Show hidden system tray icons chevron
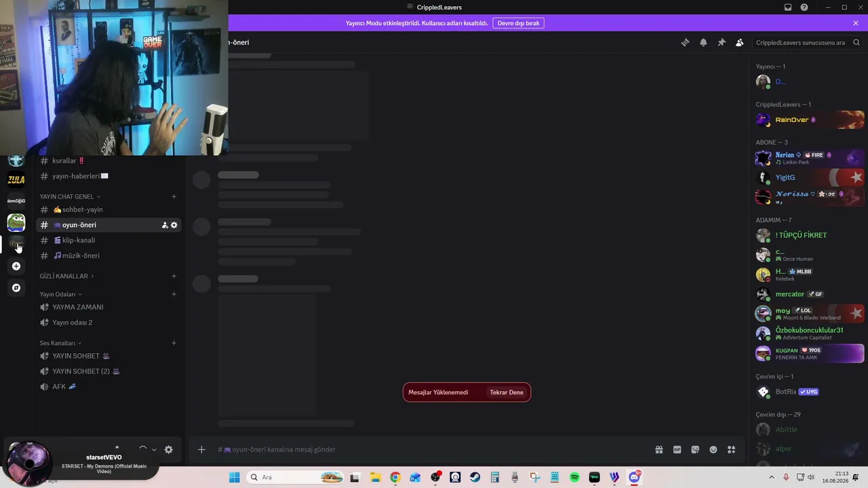868x488 pixels. click(x=771, y=477)
